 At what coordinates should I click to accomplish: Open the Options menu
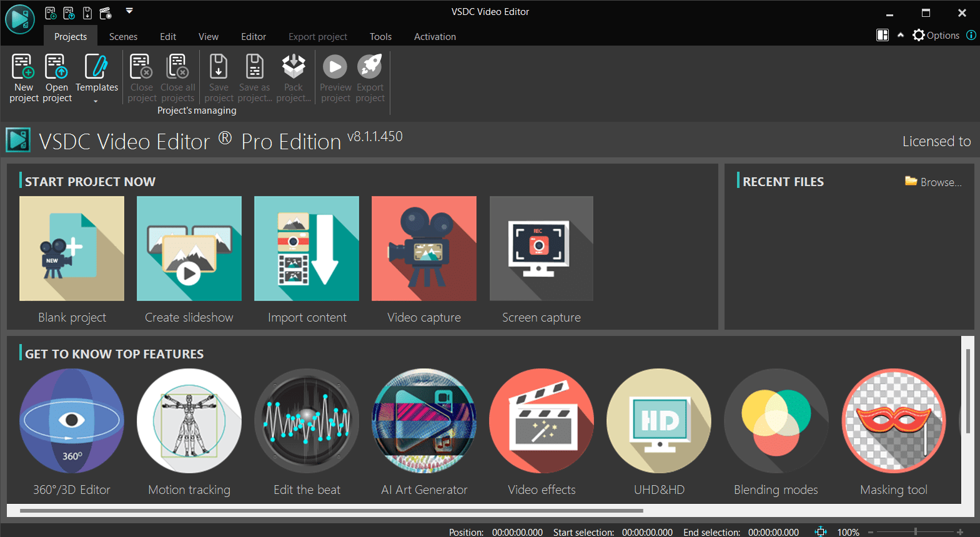pos(936,36)
